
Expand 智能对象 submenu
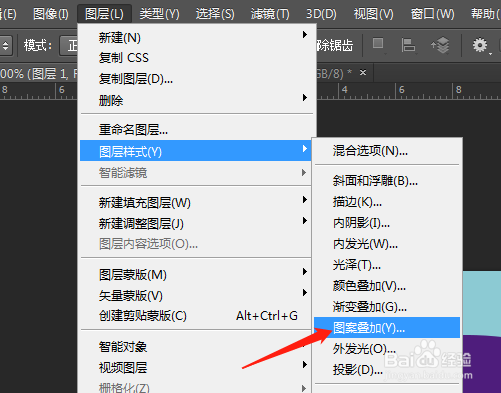coord(197,347)
